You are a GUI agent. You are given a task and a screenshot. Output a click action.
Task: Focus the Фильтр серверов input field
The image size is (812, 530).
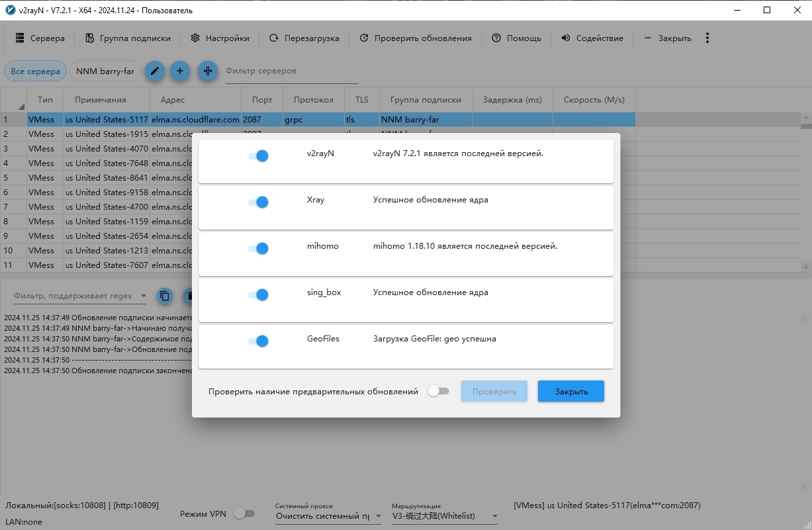(291, 71)
